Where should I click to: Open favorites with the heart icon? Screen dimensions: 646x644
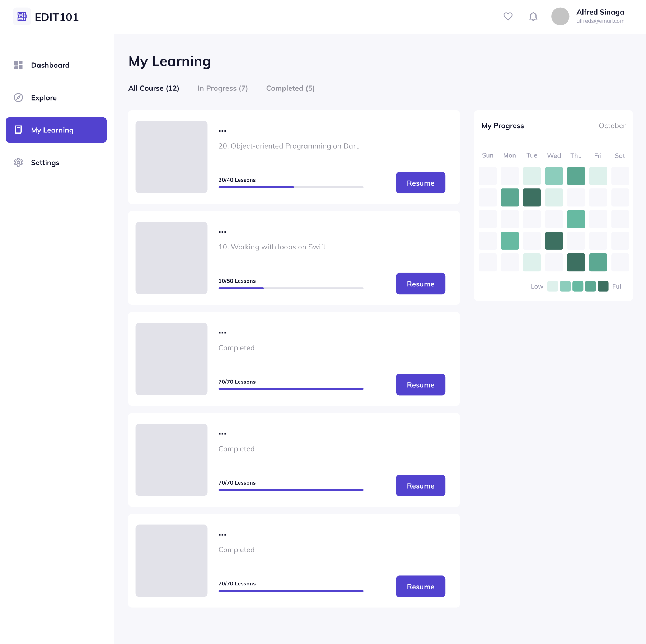(508, 17)
